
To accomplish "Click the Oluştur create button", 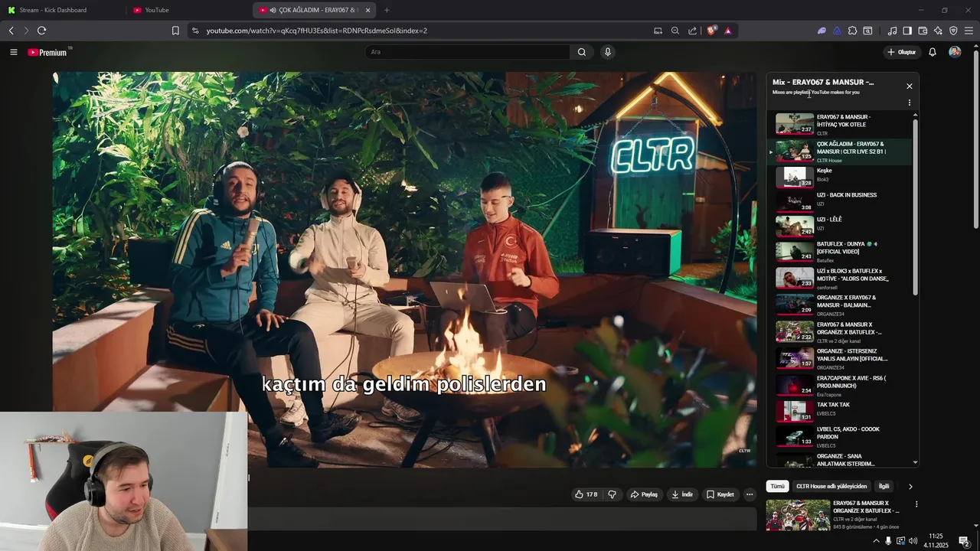I will click(901, 52).
